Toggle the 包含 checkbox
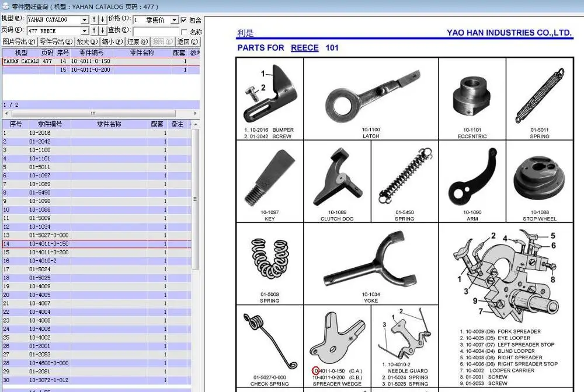 183,20
